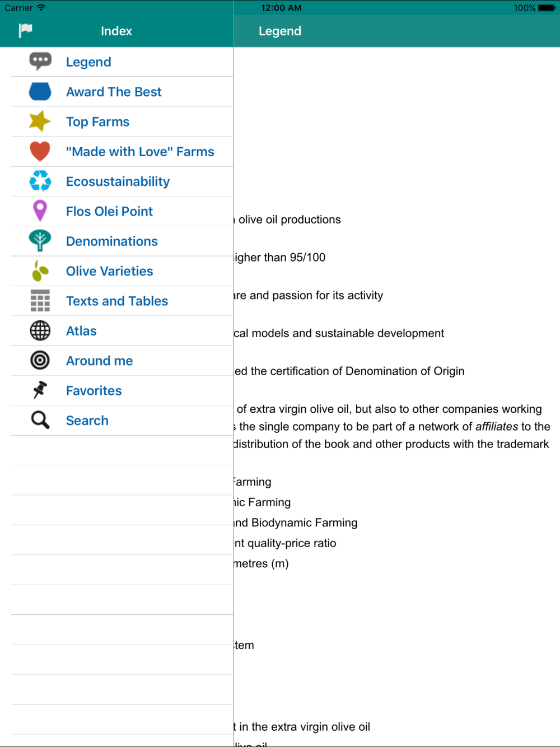Click the grid table icon
Image resolution: width=560 pixels, height=747 pixels.
coord(40,301)
